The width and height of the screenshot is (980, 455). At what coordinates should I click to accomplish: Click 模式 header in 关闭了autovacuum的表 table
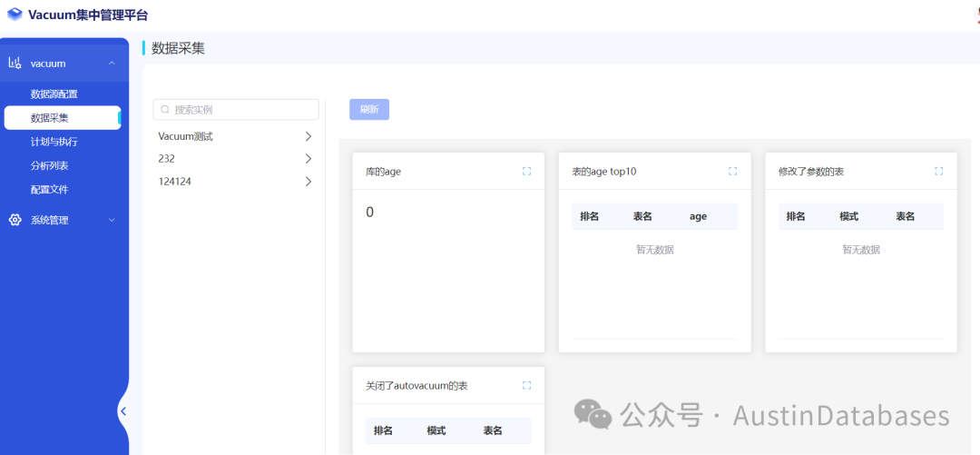coord(436,430)
